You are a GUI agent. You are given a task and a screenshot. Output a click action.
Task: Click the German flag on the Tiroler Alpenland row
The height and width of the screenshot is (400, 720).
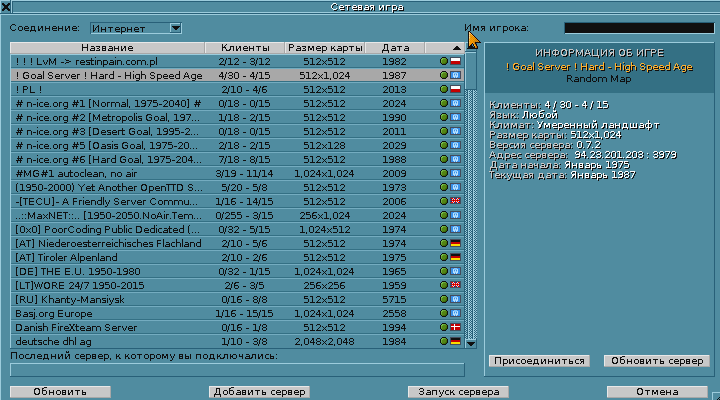455,257
